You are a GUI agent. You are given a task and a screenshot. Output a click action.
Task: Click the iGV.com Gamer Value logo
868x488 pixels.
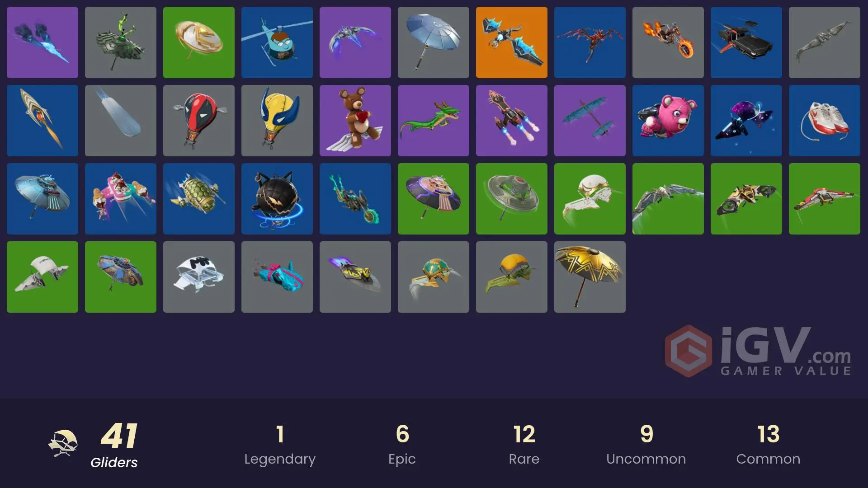pos(759,351)
